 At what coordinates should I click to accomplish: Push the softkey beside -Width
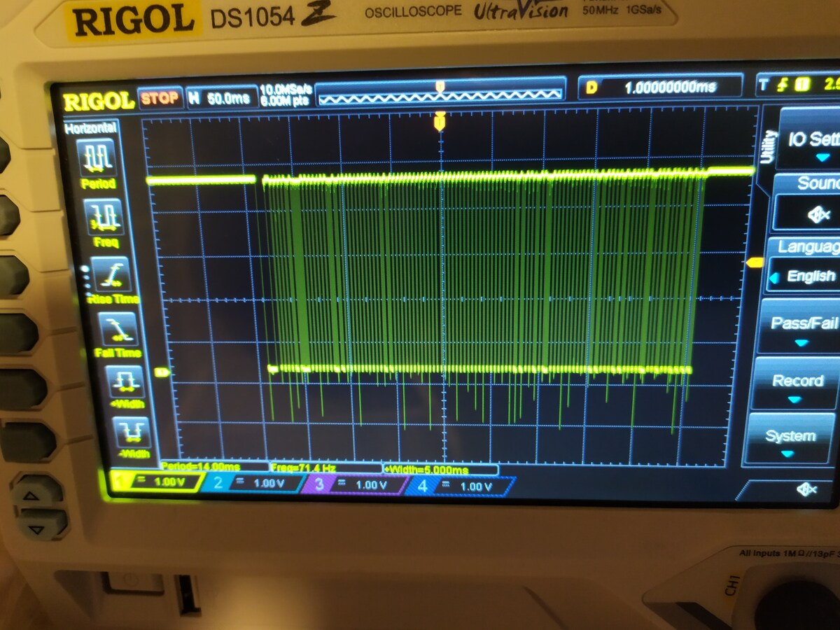pos(27,441)
